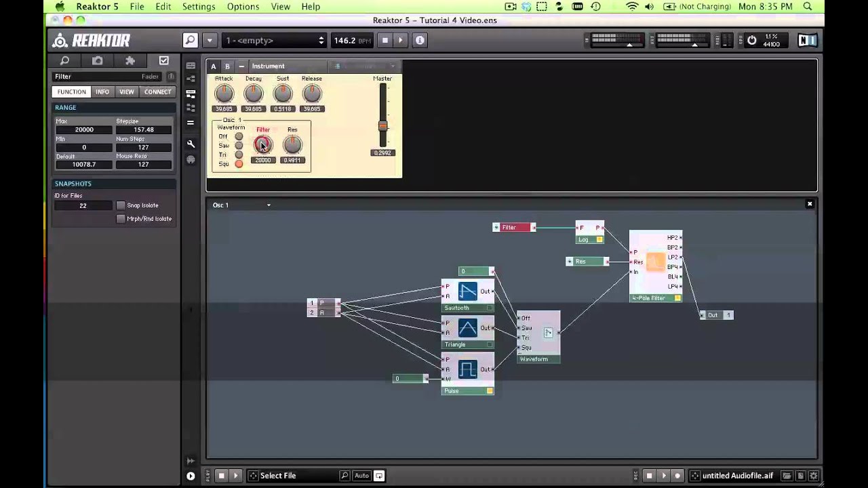Click the NI logo in the toolbar
The width and height of the screenshot is (868, 488).
tap(807, 41)
